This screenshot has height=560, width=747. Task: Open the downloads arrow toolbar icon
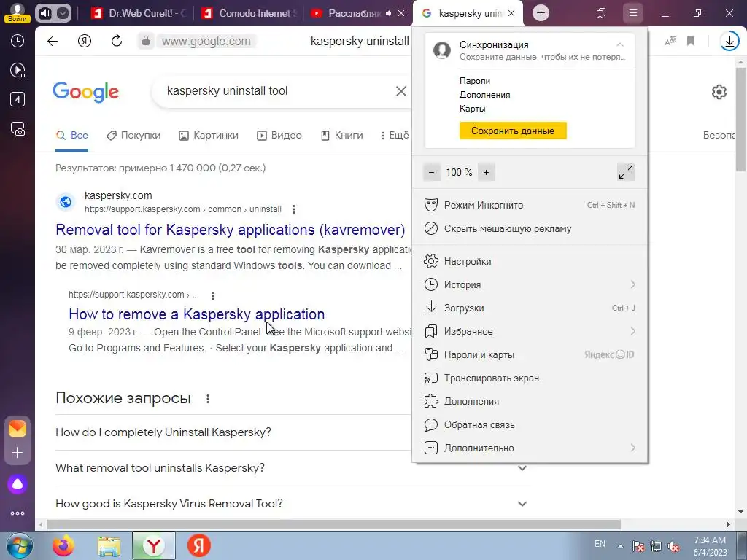coord(729,42)
